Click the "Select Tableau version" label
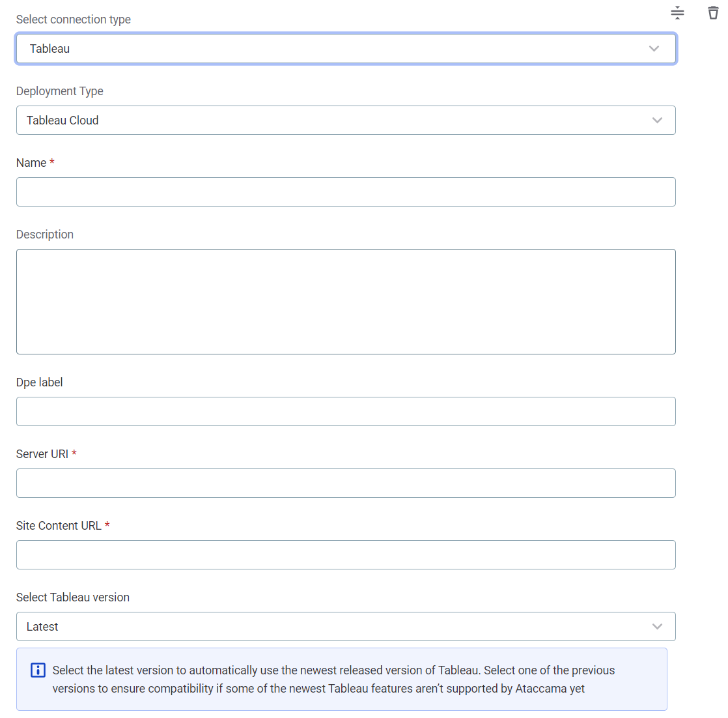The width and height of the screenshot is (728, 718). 73,597
